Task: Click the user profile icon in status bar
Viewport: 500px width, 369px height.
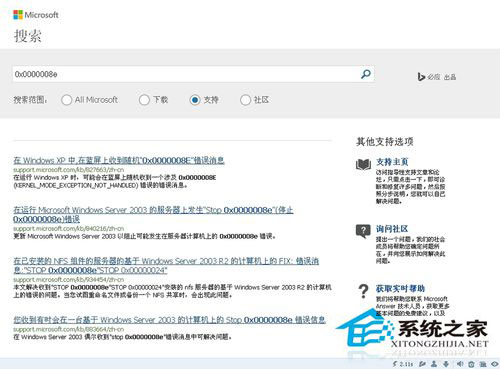Action: [x=434, y=364]
